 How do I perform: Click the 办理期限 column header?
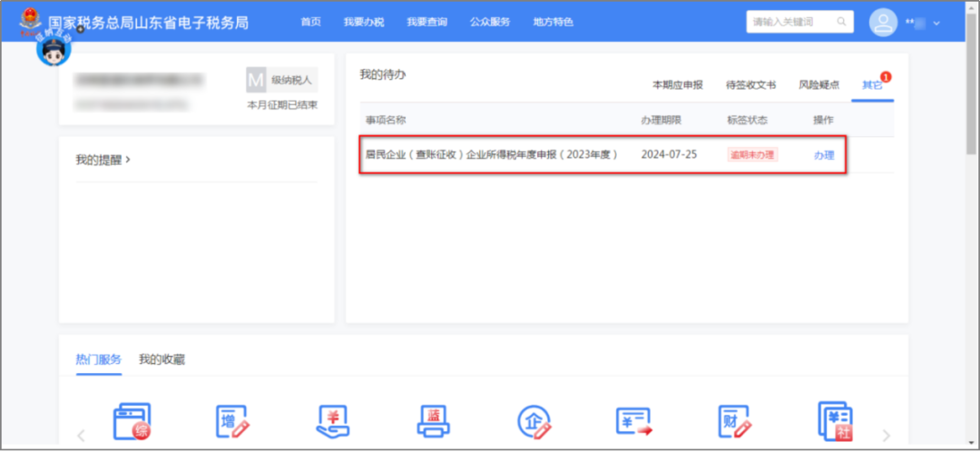coord(661,120)
